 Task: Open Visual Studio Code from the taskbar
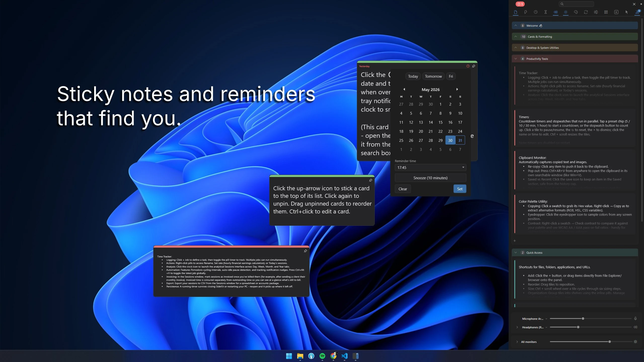pos(345,356)
